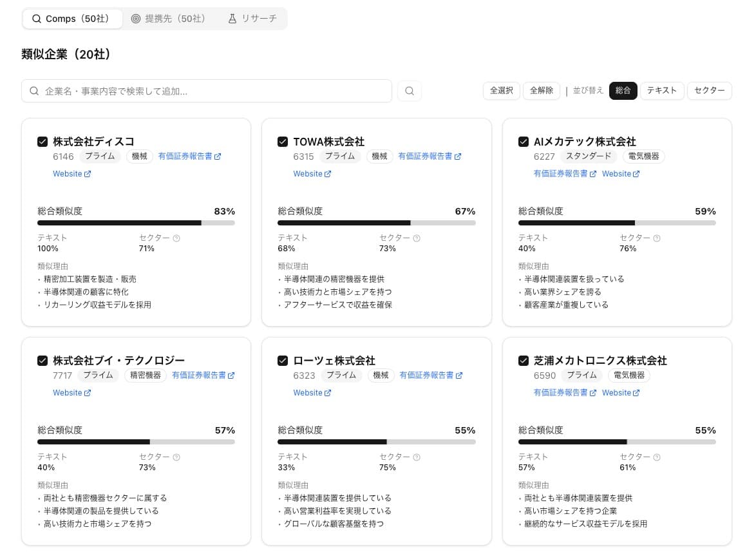Click stock code 6227

point(544,157)
